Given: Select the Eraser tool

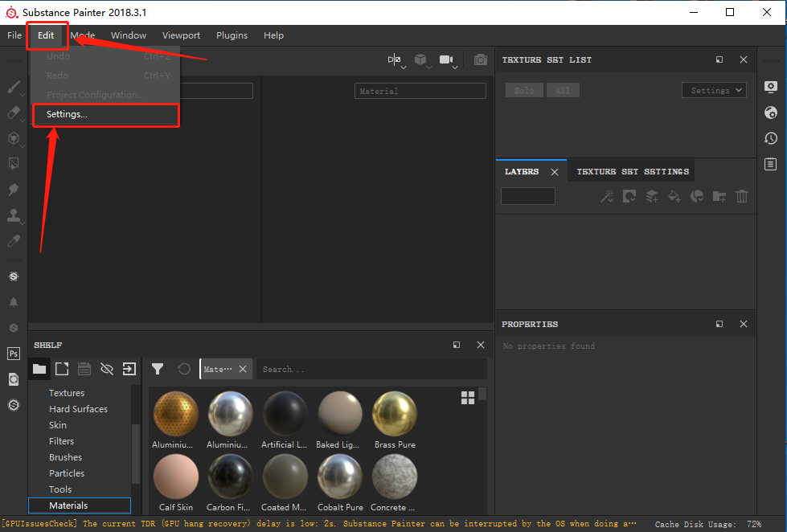Looking at the screenshot, I should (x=14, y=113).
